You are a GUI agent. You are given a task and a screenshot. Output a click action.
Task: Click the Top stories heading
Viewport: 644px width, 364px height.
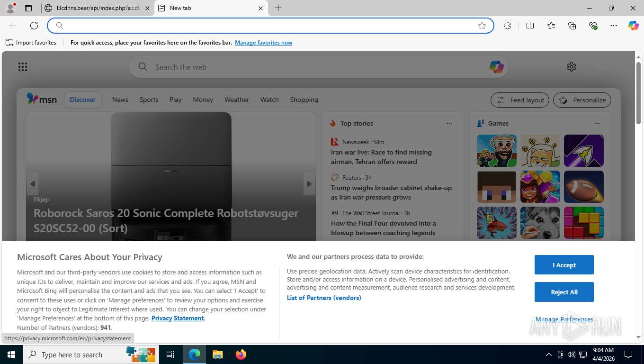point(357,123)
